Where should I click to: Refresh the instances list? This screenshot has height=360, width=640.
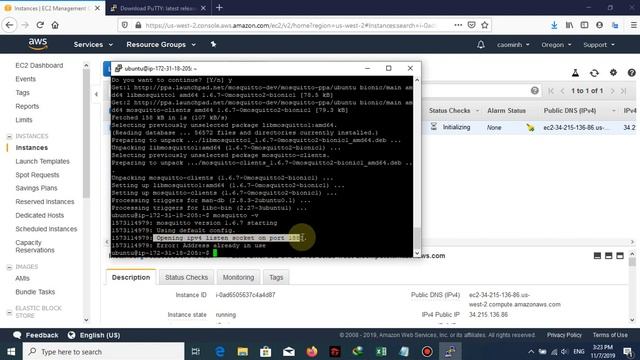point(594,73)
